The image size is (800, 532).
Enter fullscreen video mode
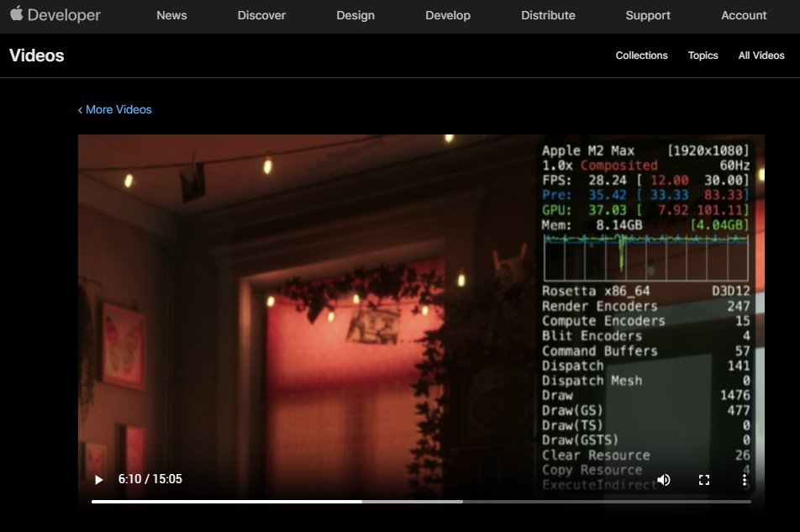(x=704, y=479)
